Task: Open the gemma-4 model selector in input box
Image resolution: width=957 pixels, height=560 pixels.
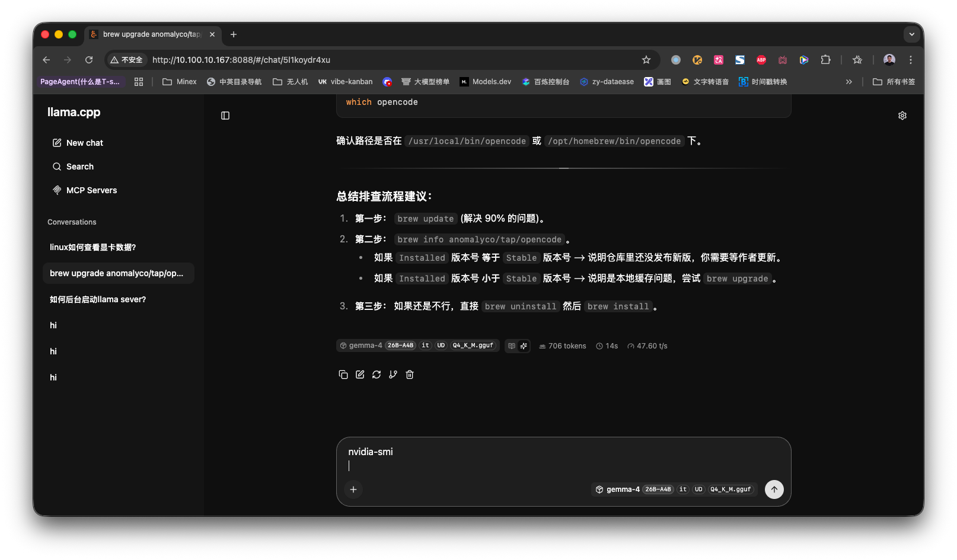Action: click(x=674, y=489)
